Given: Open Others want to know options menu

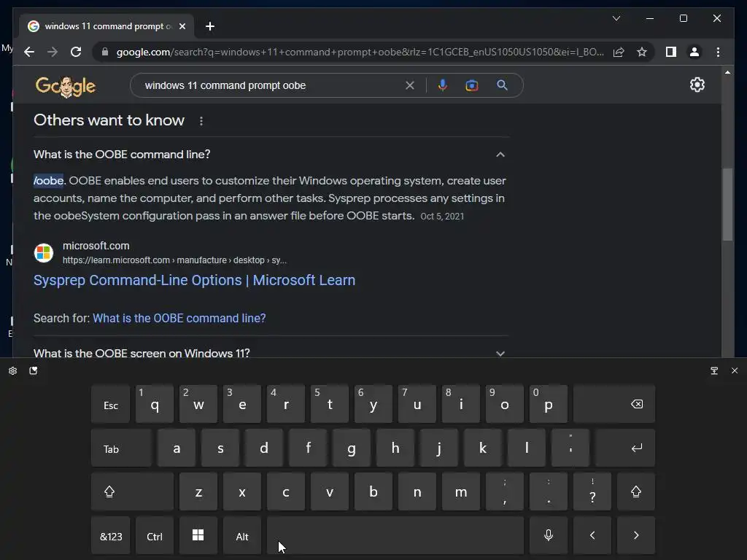Looking at the screenshot, I should [x=201, y=121].
